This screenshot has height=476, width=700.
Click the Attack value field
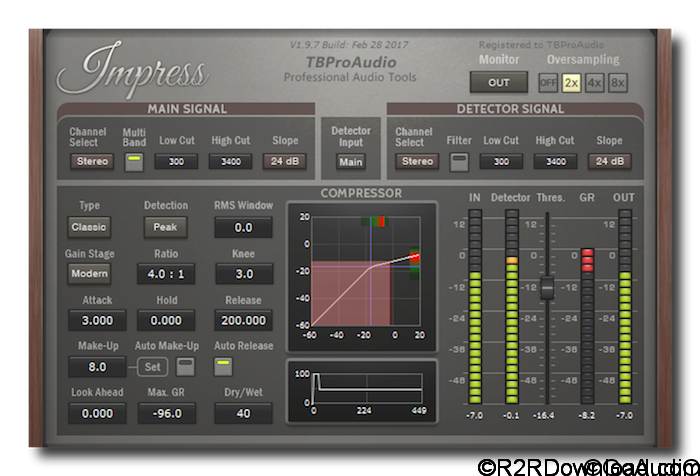pyautogui.click(x=97, y=320)
